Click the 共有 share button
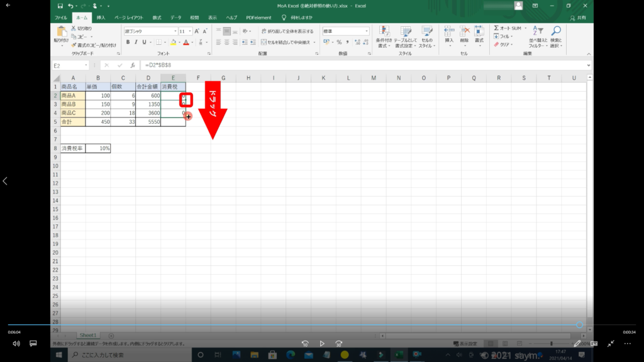The width and height of the screenshot is (644, 362). coord(578,18)
